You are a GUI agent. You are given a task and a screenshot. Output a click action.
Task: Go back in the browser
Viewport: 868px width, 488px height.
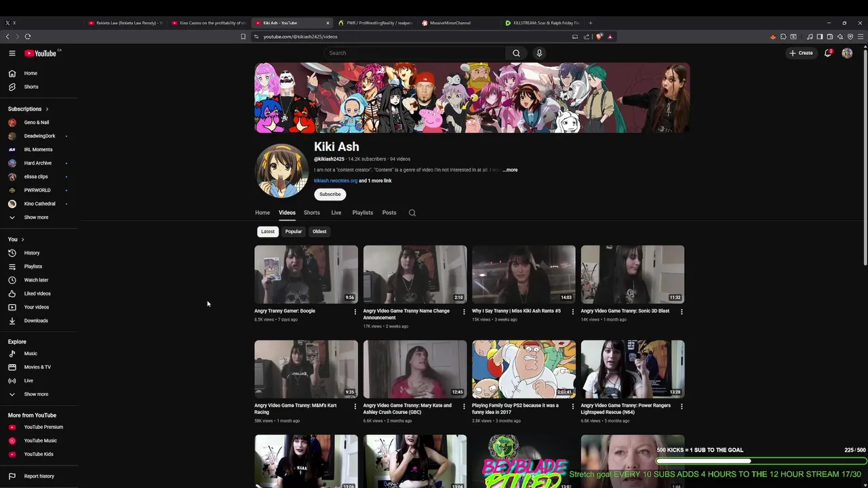click(x=7, y=37)
